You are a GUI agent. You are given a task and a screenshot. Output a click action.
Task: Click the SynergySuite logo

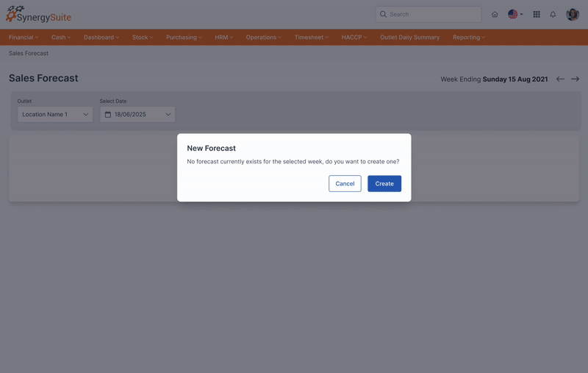(38, 14)
